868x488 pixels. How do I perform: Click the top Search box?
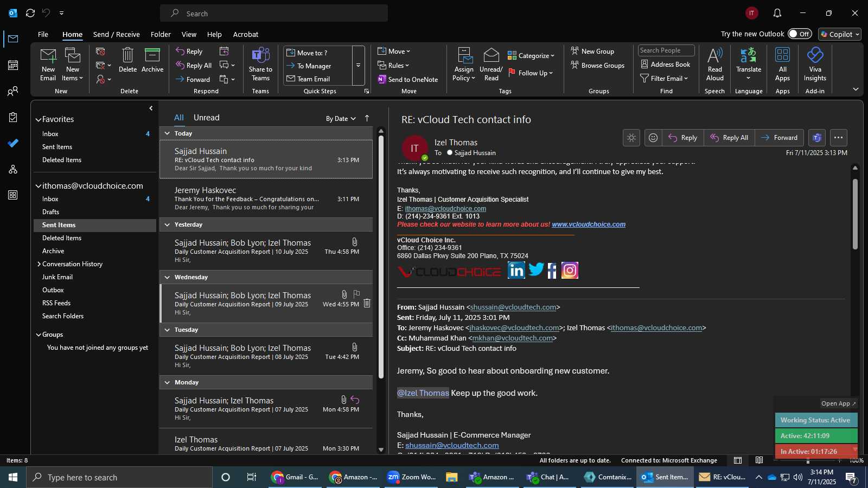click(274, 14)
